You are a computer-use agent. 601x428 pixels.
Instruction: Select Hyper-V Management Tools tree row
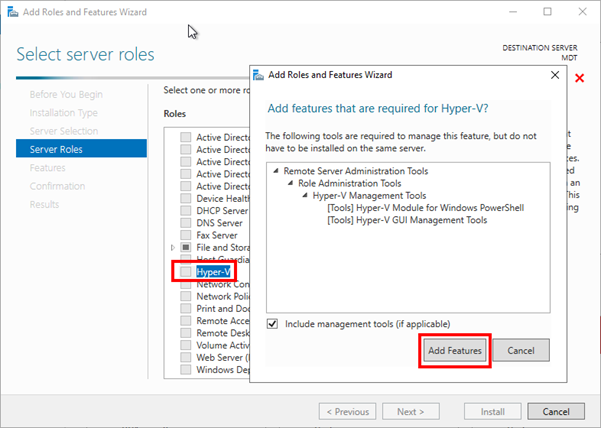tap(369, 195)
